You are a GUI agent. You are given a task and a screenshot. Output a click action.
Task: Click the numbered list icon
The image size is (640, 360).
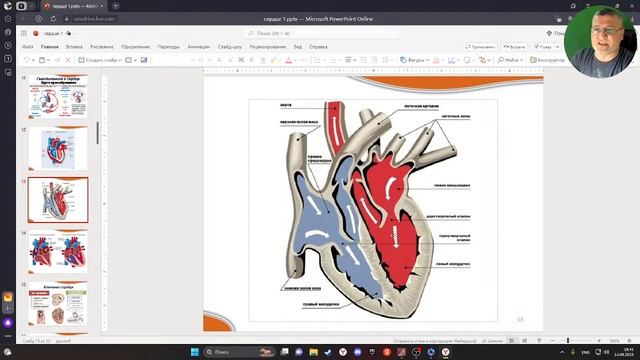[333, 60]
